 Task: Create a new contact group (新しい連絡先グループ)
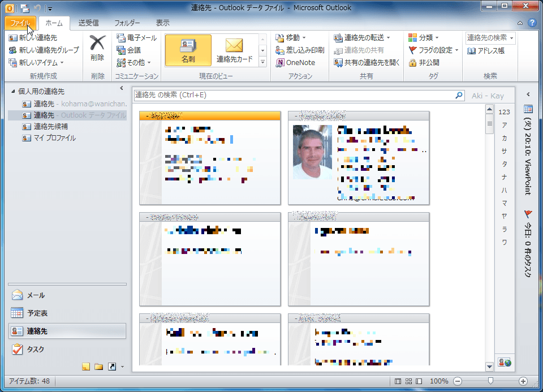(x=44, y=50)
